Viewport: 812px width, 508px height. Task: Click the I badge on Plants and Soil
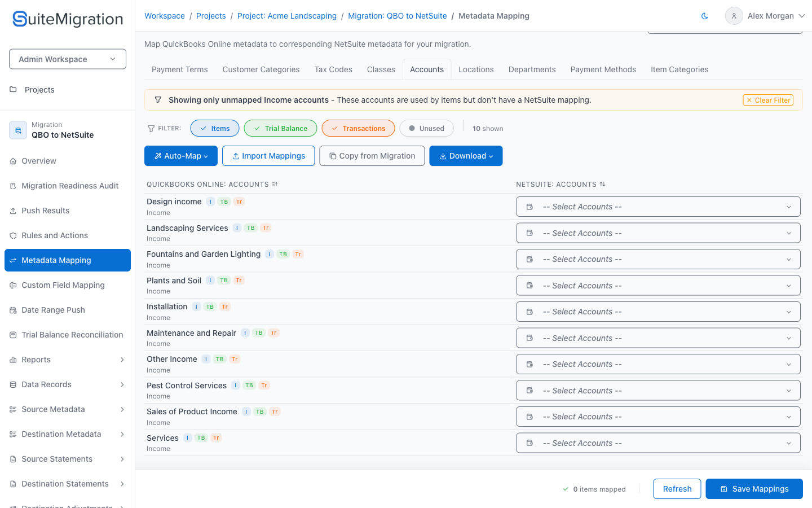[210, 281]
